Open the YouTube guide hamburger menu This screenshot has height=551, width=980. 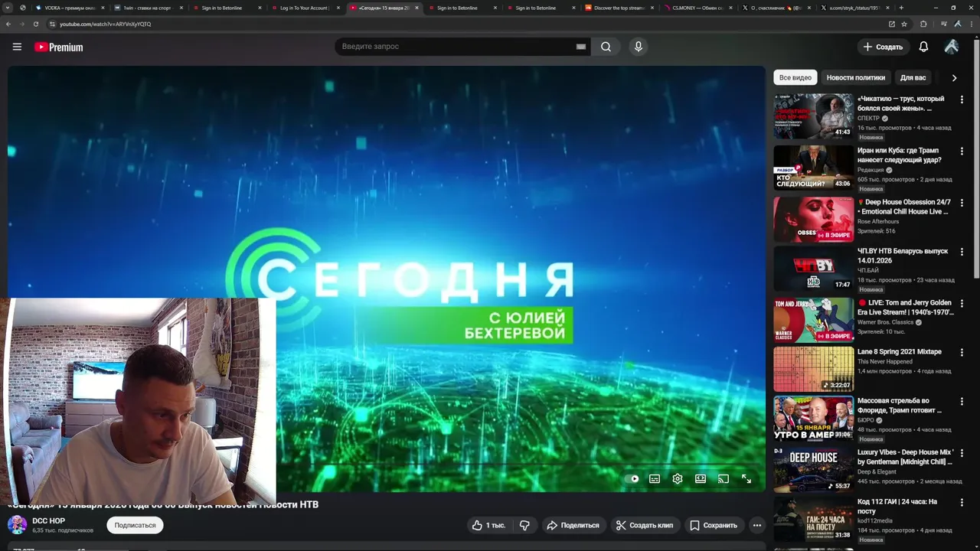[x=17, y=47]
